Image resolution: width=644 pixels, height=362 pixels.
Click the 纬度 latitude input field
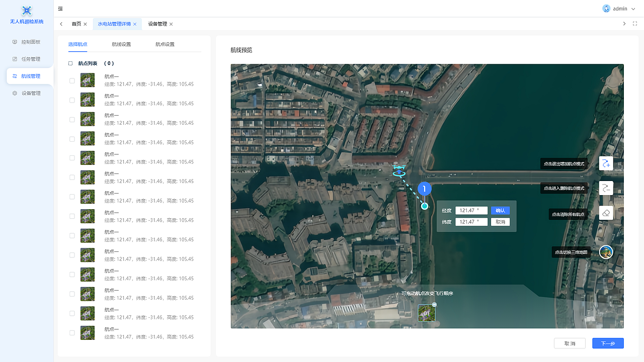471,222
